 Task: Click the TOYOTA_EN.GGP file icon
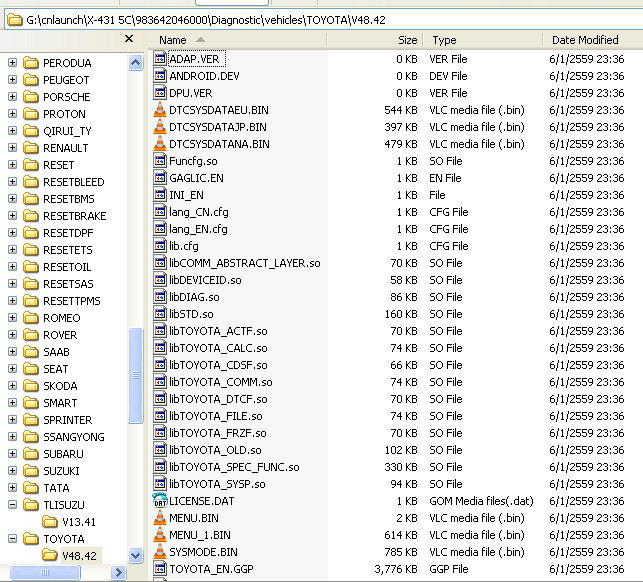click(x=160, y=569)
